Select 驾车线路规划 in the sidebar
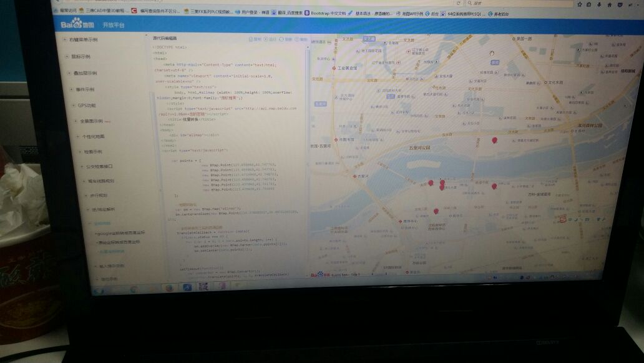The image size is (644, 363). pos(101,181)
